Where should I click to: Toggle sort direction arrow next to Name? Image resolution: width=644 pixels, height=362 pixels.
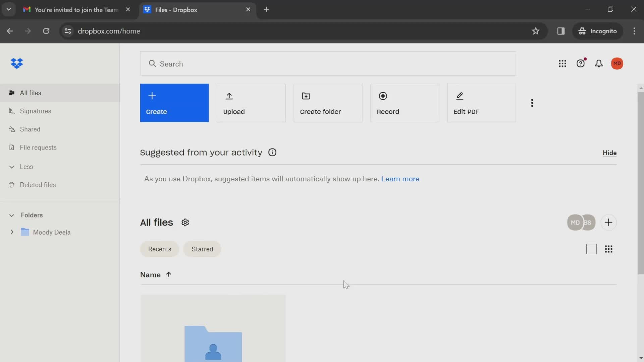pyautogui.click(x=169, y=275)
